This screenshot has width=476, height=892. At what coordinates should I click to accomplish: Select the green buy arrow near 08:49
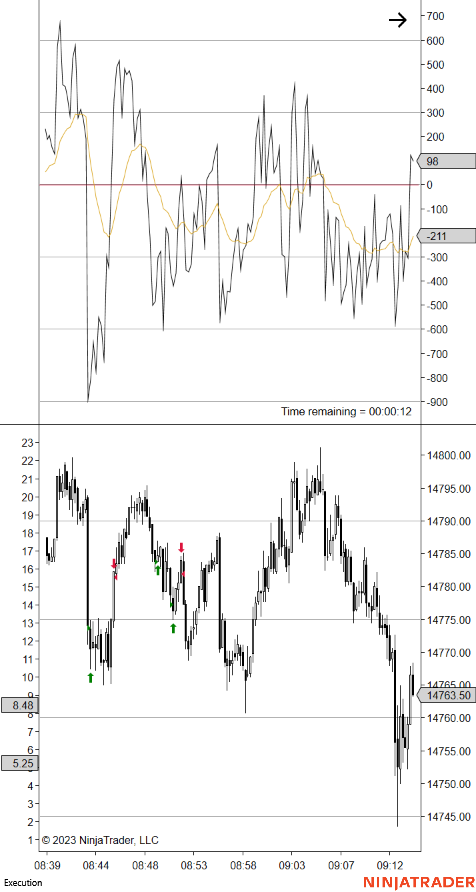point(158,569)
